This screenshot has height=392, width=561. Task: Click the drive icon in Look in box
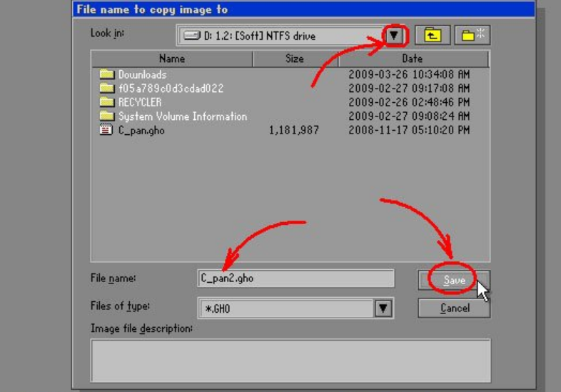tap(191, 36)
